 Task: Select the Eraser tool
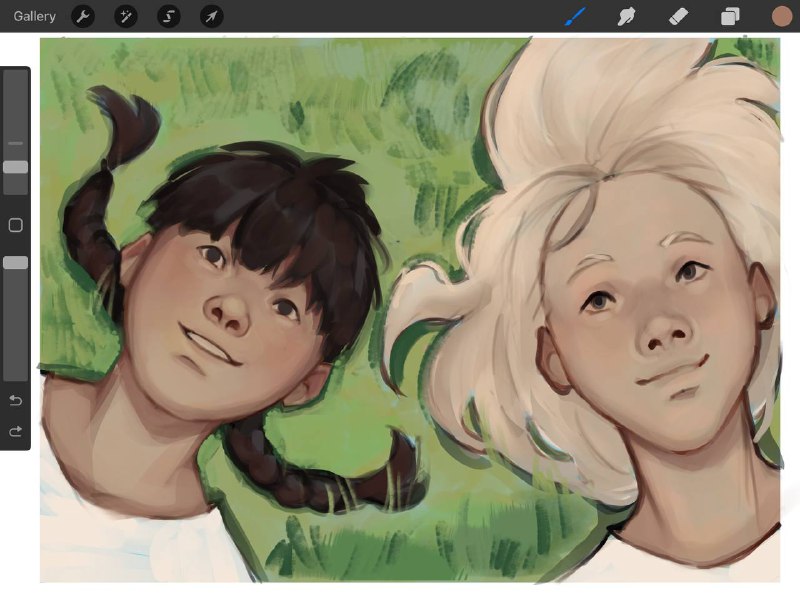[678, 17]
